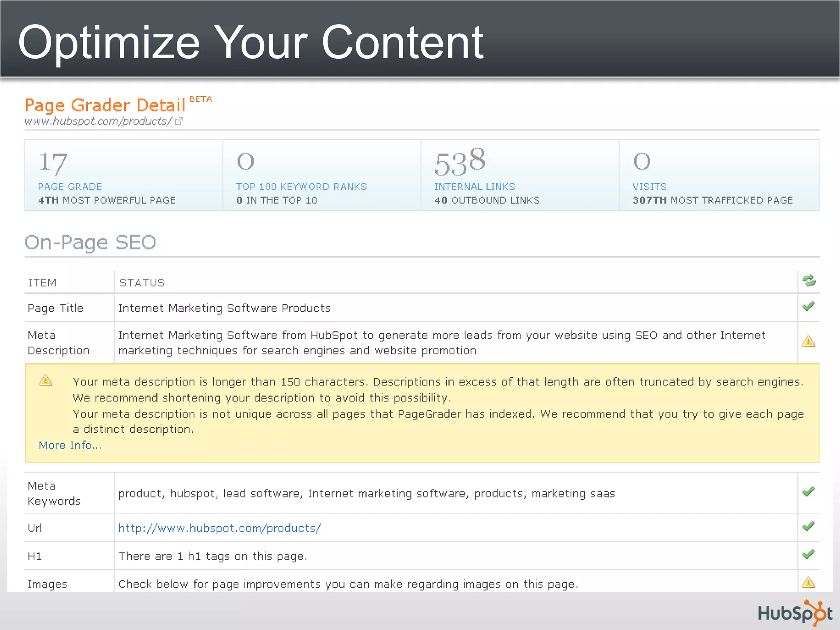
Task: Click green checkmark in Meta Keywords row
Action: coord(808,491)
